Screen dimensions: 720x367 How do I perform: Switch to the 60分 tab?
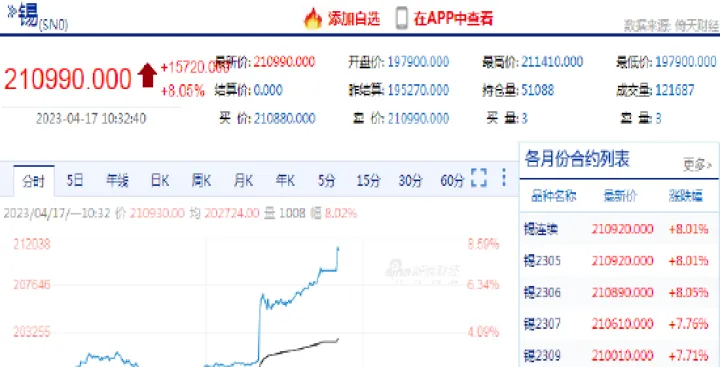pos(452,181)
